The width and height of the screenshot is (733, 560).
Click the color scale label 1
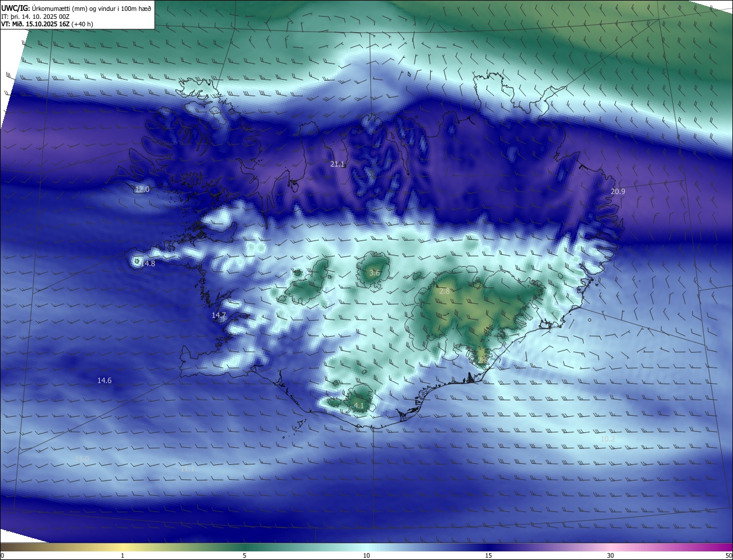(123, 555)
